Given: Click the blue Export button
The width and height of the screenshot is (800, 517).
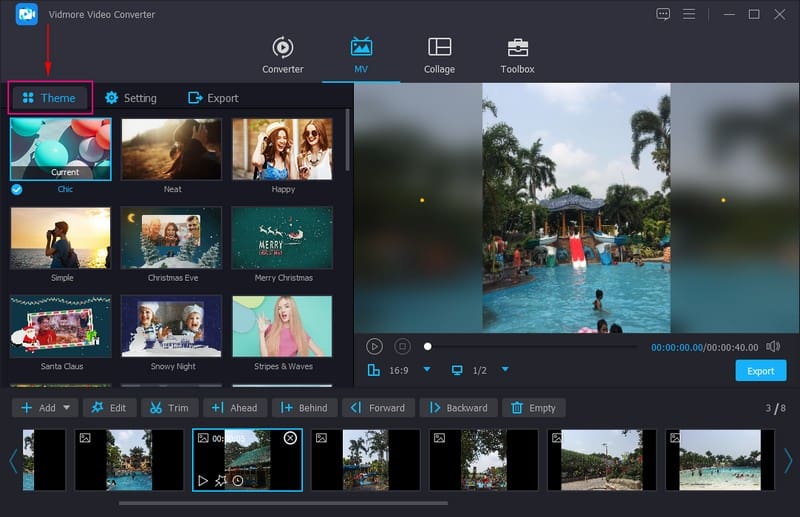Looking at the screenshot, I should 760,371.
